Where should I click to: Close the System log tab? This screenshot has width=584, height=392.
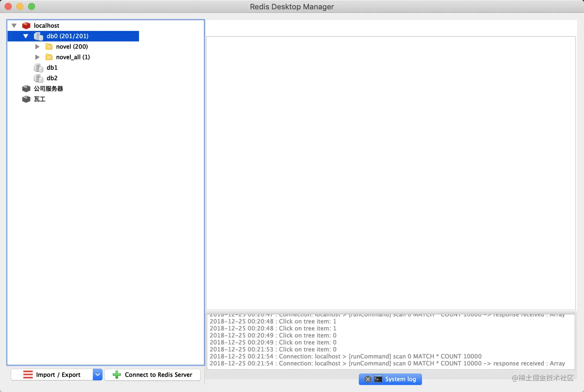[368, 379]
